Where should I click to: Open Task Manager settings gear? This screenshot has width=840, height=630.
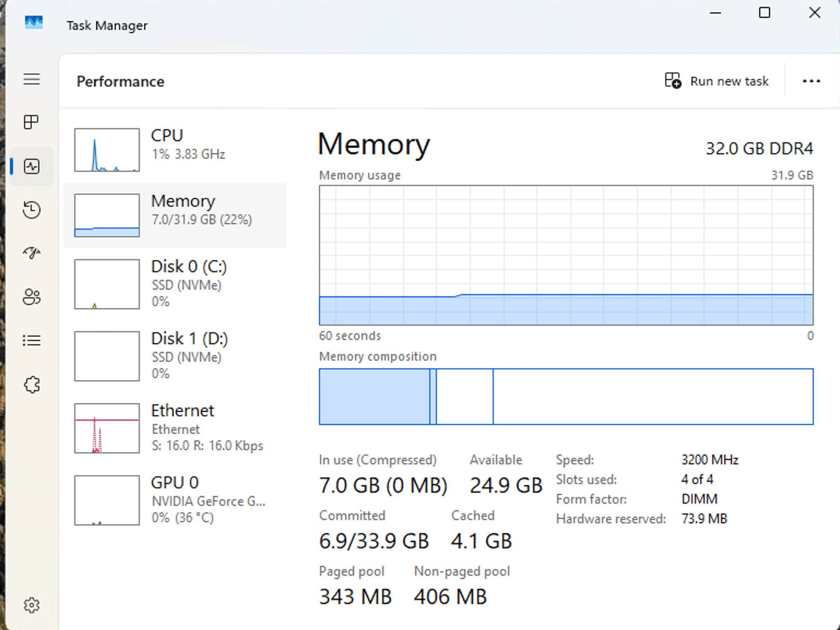click(x=32, y=605)
